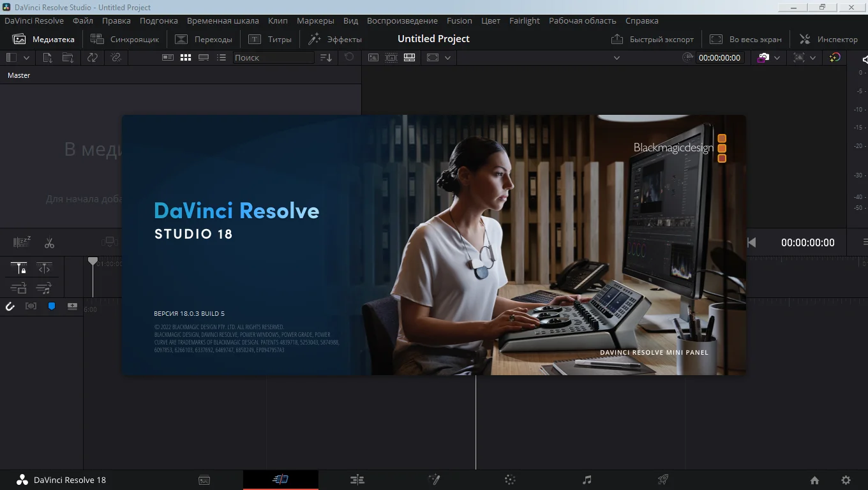Click the Быстрый экспорт button

pyautogui.click(x=652, y=39)
